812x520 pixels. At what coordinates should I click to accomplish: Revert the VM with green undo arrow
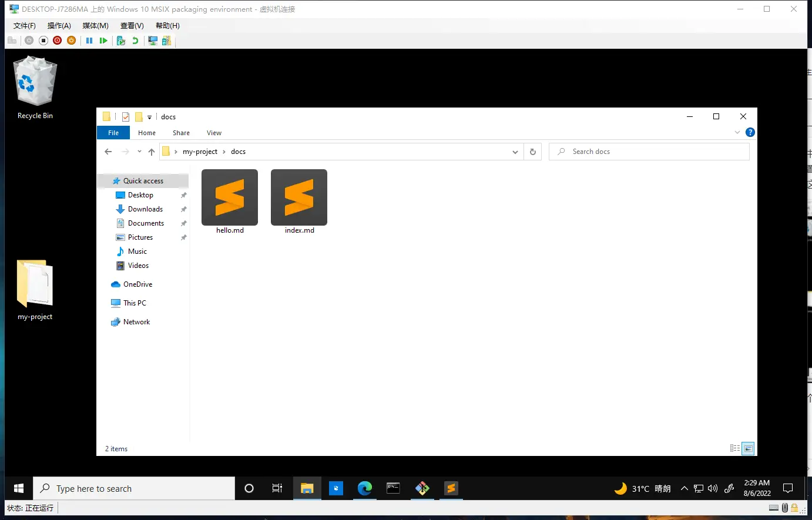[x=135, y=41]
